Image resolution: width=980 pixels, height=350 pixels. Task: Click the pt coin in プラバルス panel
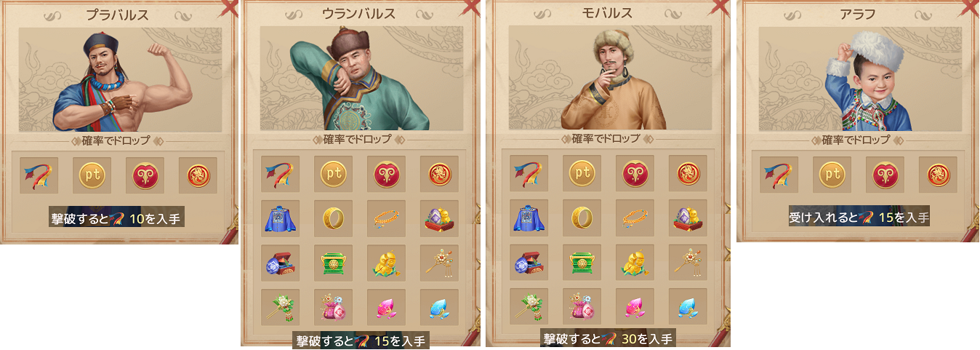[x=92, y=175]
